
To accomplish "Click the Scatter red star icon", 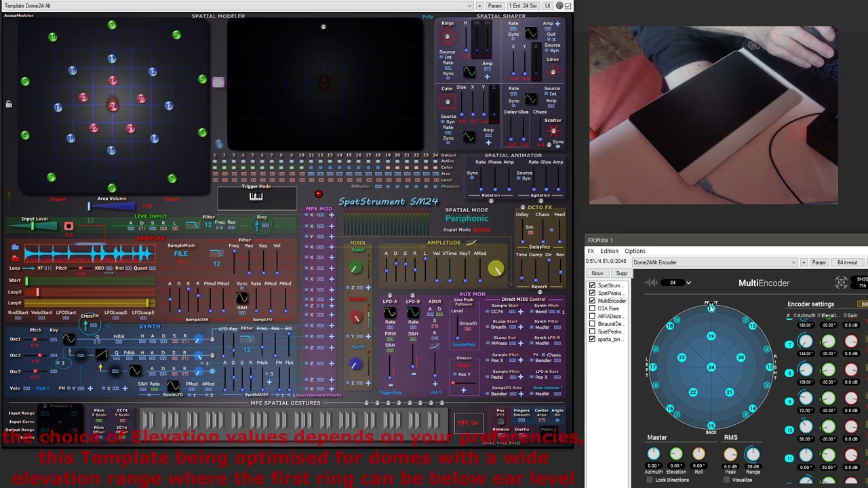I will coord(553,131).
